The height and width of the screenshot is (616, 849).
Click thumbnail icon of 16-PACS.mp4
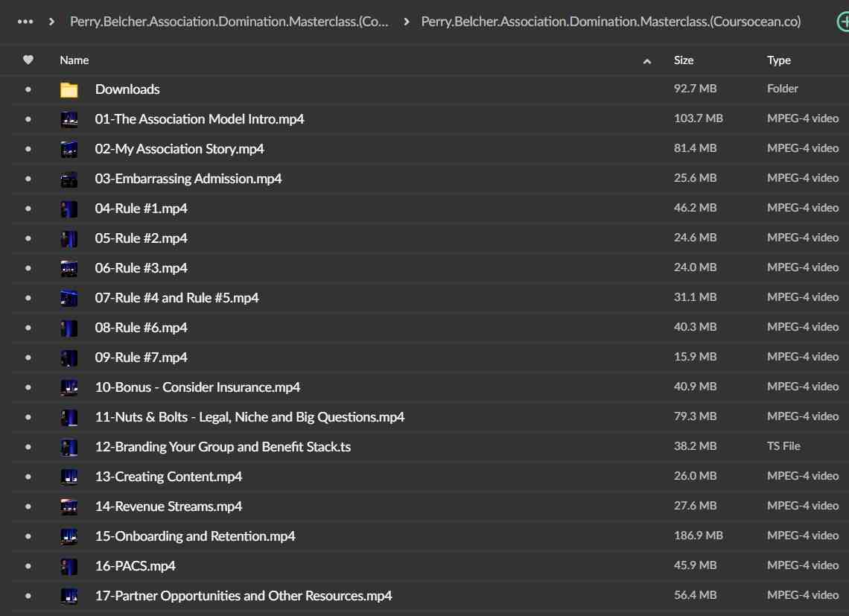pos(69,566)
